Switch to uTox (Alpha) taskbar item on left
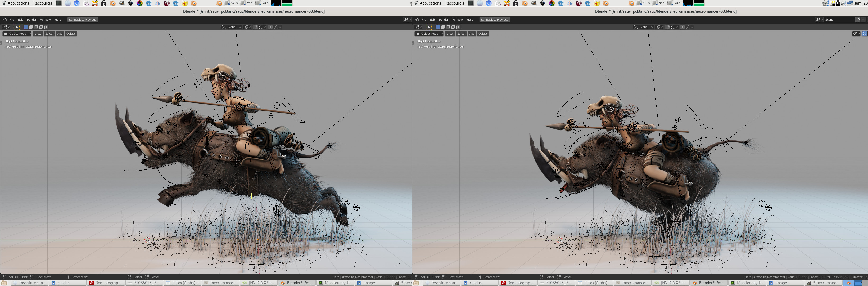 [182, 283]
